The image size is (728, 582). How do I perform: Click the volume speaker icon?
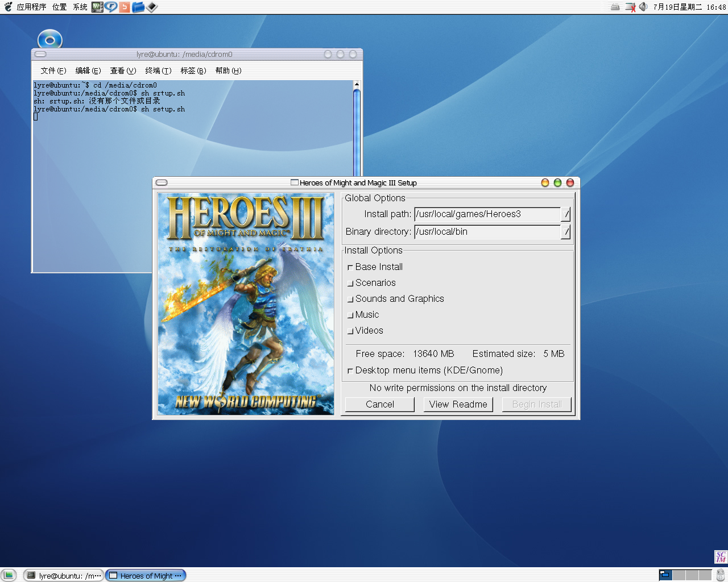[643, 7]
